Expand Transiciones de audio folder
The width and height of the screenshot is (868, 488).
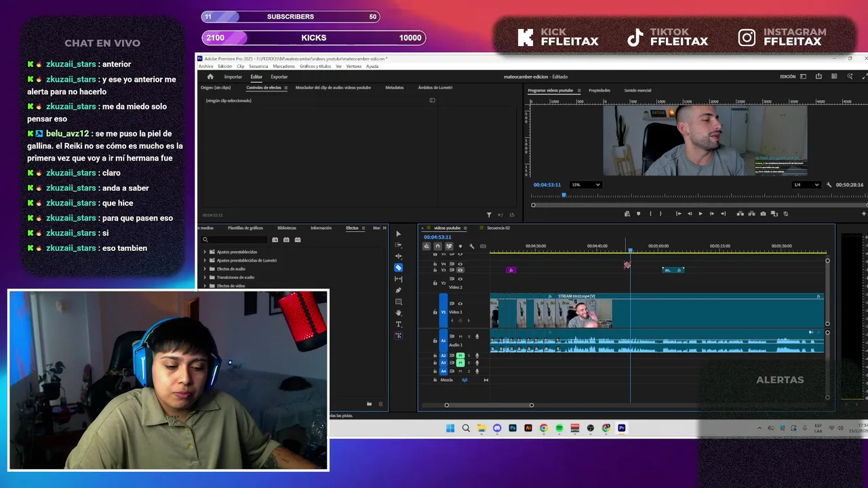click(205, 277)
